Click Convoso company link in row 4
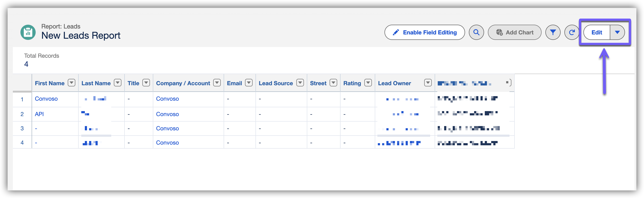Screen dimensions: 644x198 [x=167, y=143]
